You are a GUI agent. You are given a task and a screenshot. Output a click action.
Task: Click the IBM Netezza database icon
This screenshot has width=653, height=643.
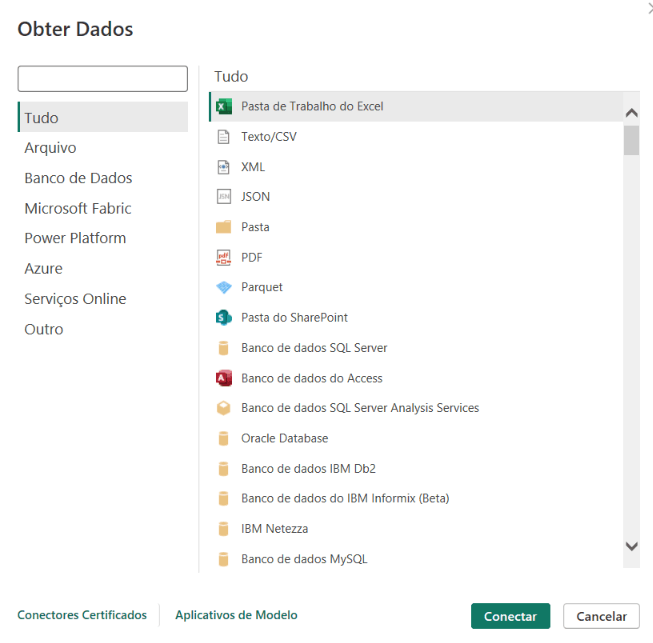(x=224, y=529)
